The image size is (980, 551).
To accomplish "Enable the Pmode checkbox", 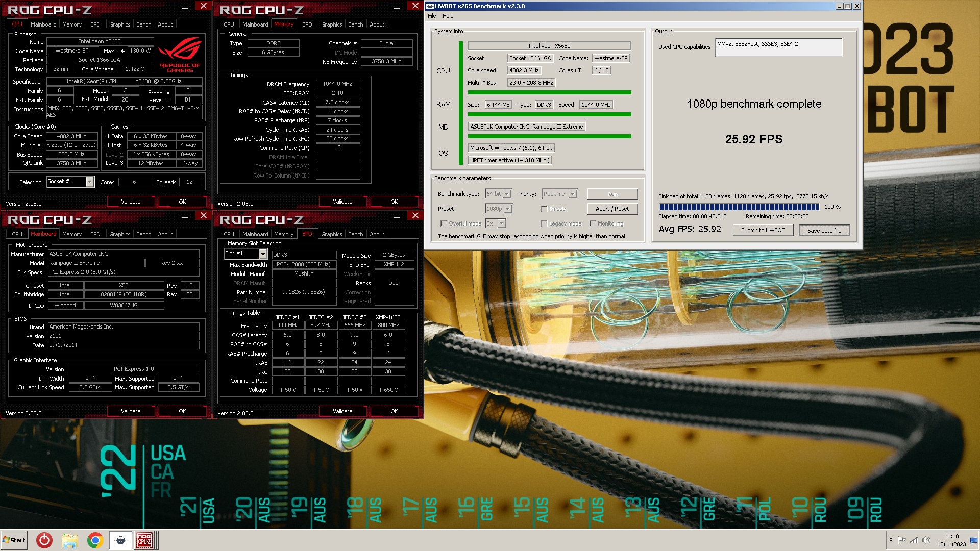I will [x=544, y=209].
